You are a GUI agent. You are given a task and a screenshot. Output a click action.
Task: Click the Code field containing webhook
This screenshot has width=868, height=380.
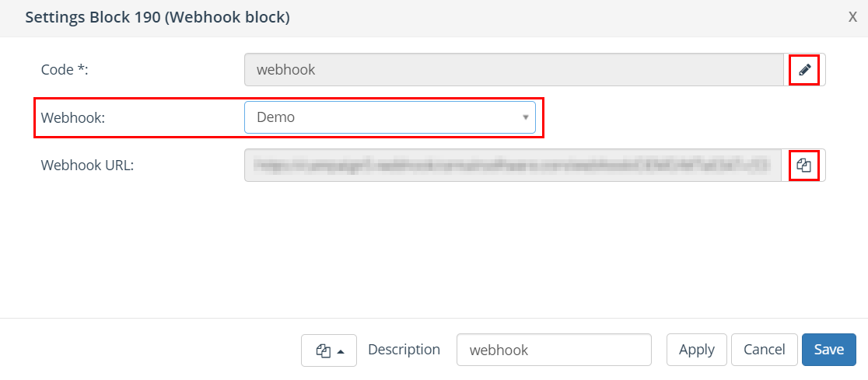tap(513, 70)
